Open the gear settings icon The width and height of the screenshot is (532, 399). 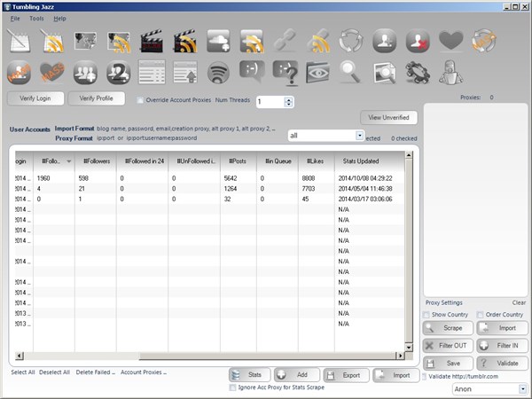click(x=418, y=73)
